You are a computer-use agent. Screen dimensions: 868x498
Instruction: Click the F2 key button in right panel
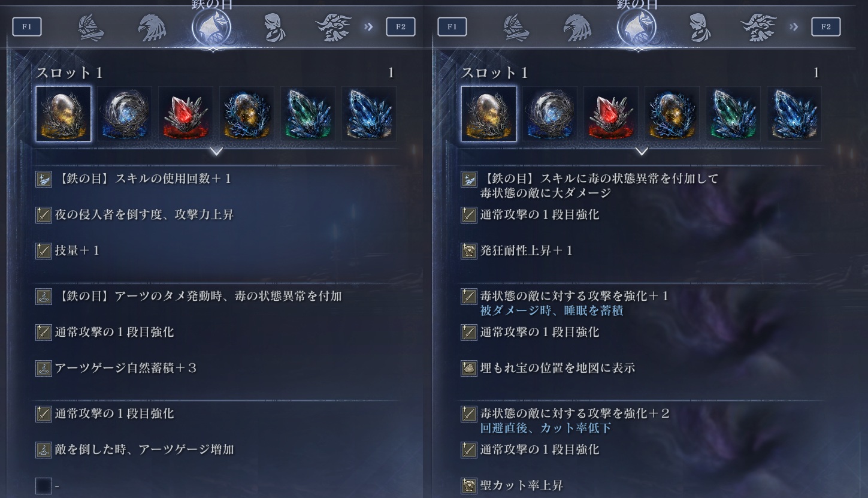(x=826, y=27)
